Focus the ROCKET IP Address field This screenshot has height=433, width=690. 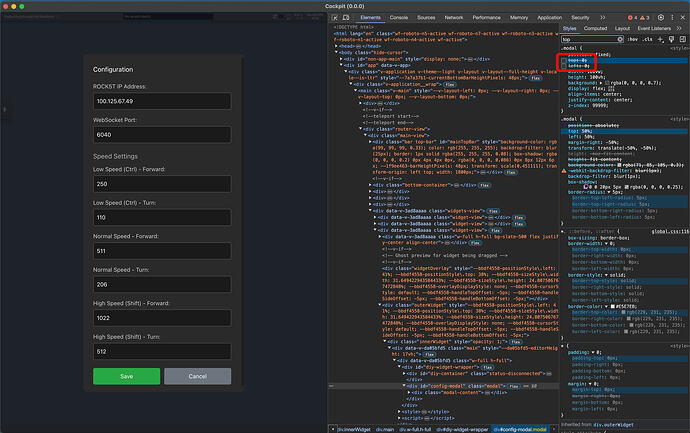click(162, 101)
